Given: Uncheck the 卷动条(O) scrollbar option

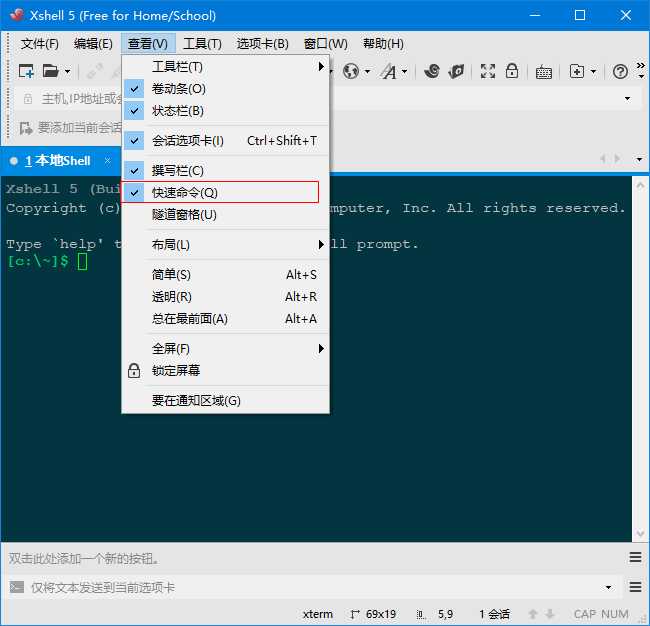Looking at the screenshot, I should [x=226, y=89].
